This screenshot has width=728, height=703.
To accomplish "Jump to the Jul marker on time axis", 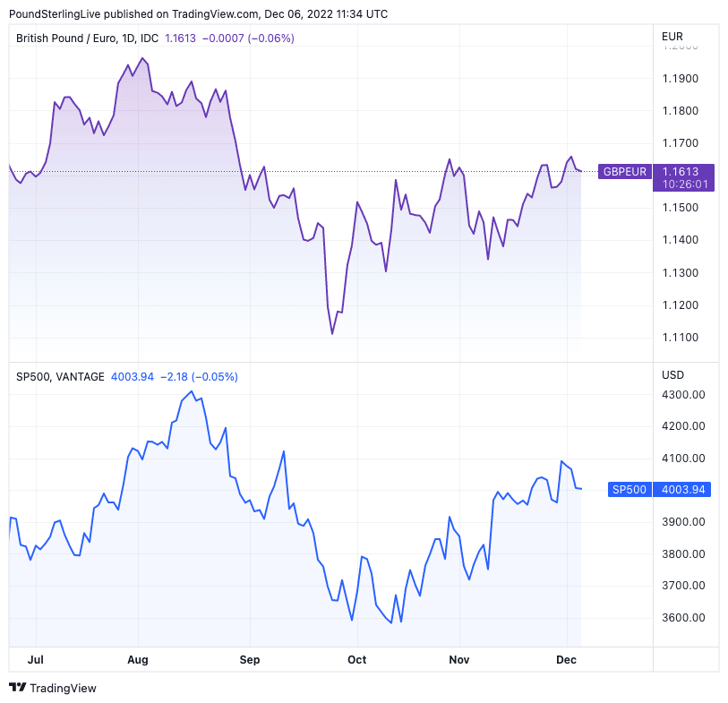I will (37, 660).
